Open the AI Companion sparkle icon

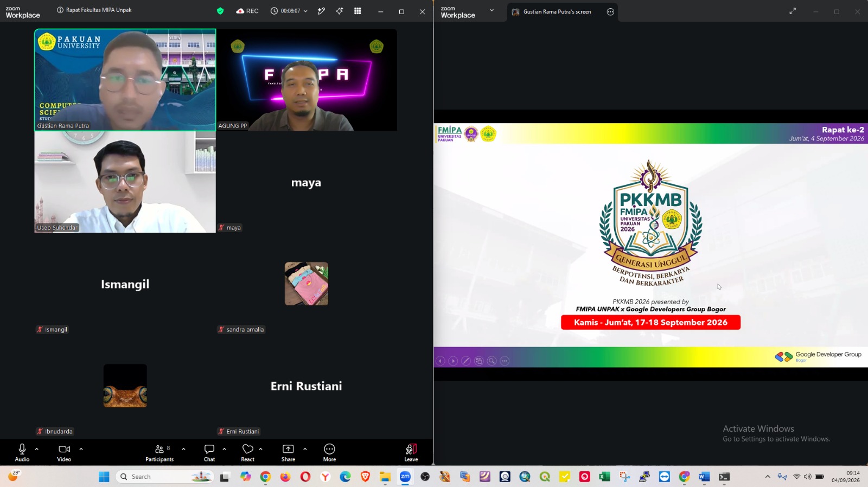pos(340,11)
